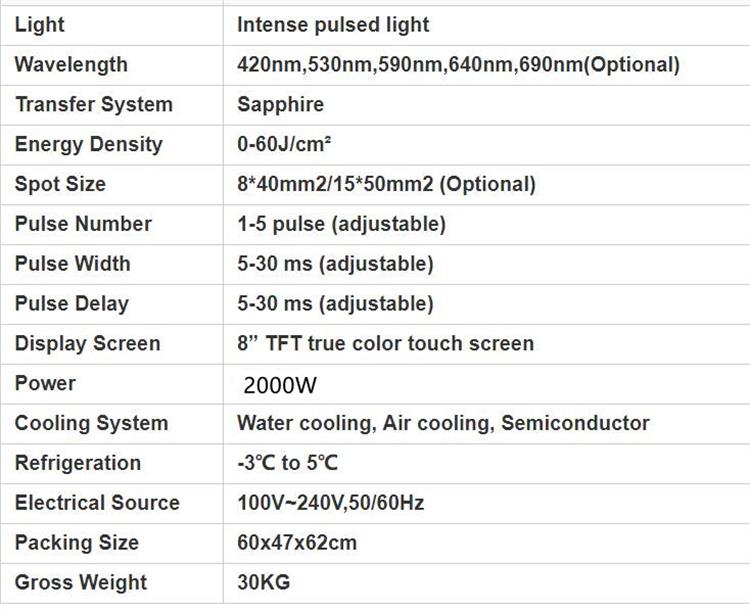Click the Wavelength row label
750x613 pixels.
[71, 65]
